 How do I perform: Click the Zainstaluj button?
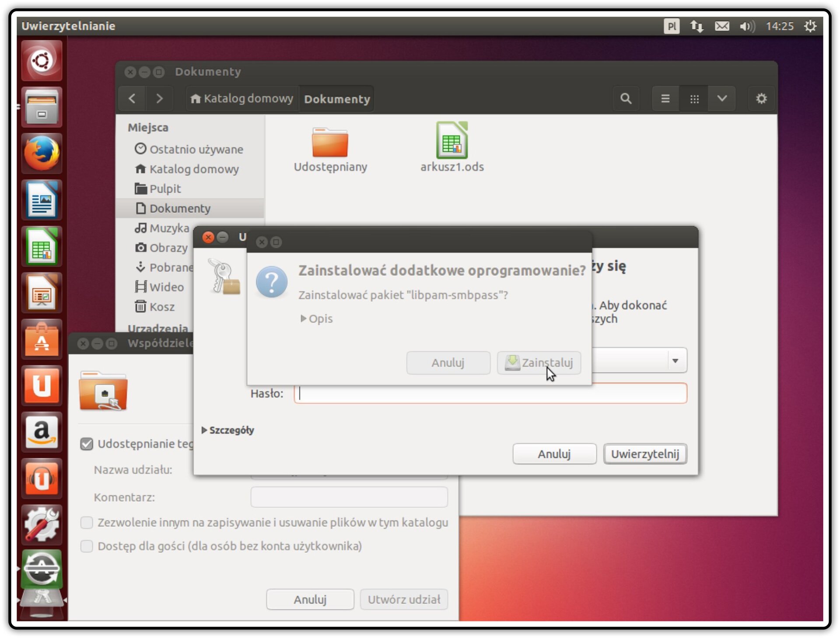tap(539, 363)
